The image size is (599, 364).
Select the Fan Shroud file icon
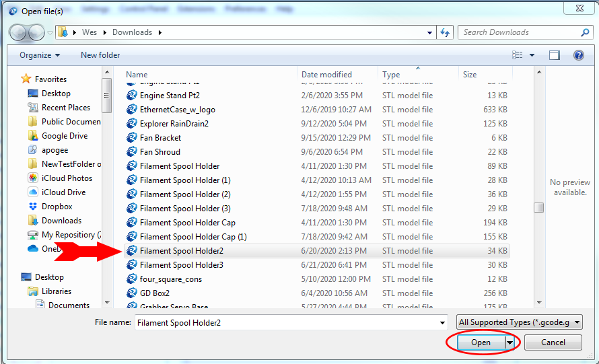click(x=132, y=152)
